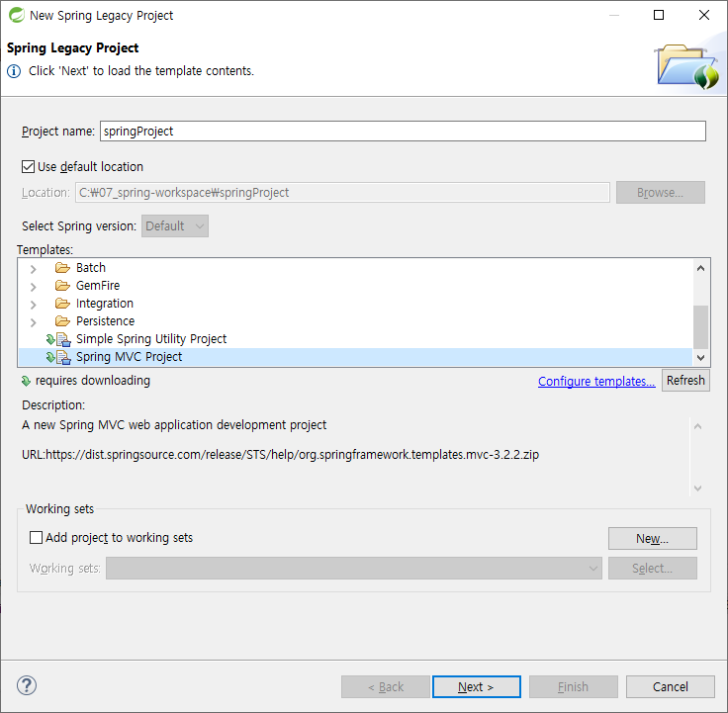Image resolution: width=728 pixels, height=713 pixels.
Task: Expand the Integration template folder
Action: (x=33, y=305)
